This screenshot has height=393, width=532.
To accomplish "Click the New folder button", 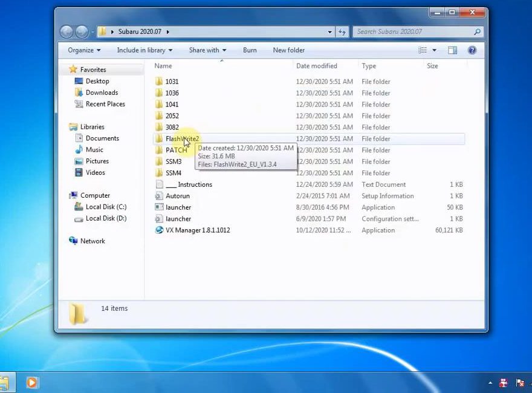I will 289,50.
